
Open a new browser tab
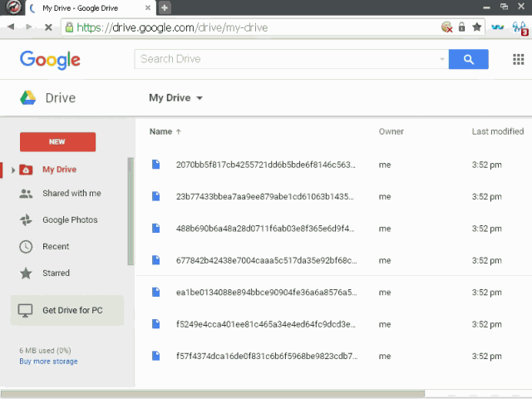point(165,7)
